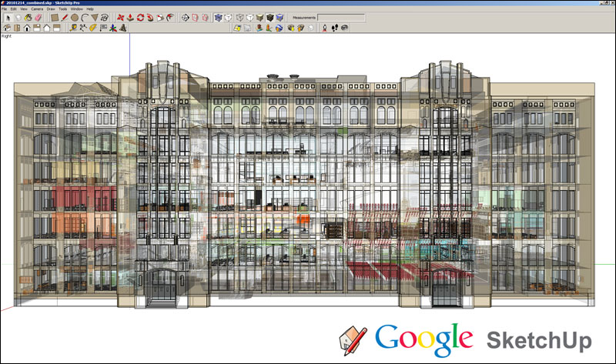Toggle X-Ray face style
This screenshot has height=364, width=616.
click(218, 17)
